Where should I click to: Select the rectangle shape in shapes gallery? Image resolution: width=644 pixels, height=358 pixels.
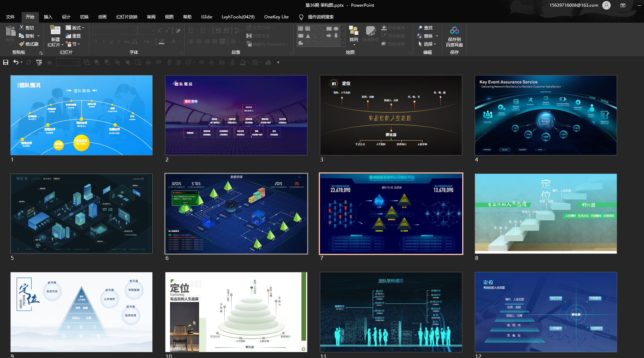tap(329, 28)
